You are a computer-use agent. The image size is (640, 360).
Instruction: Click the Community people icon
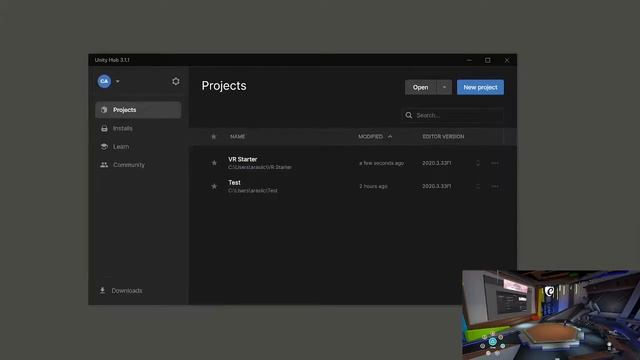click(x=104, y=165)
